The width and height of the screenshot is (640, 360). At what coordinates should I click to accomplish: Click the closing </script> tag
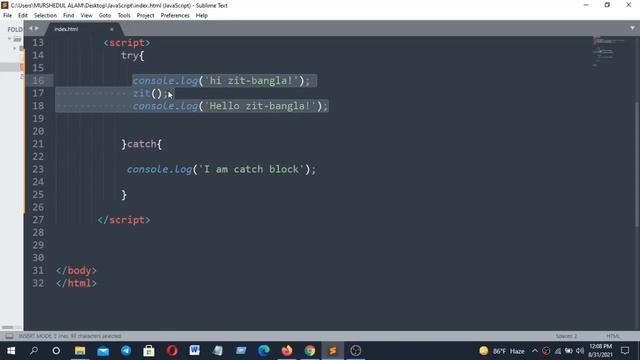(x=124, y=220)
